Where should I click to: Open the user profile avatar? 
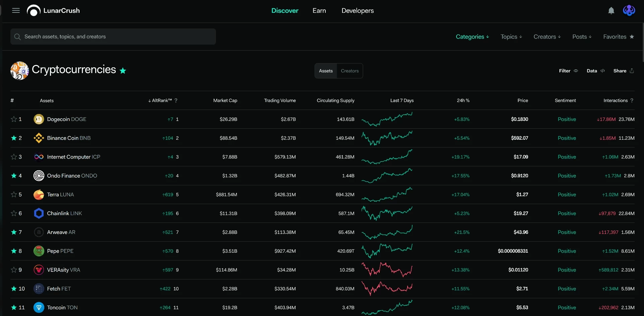pos(629,11)
